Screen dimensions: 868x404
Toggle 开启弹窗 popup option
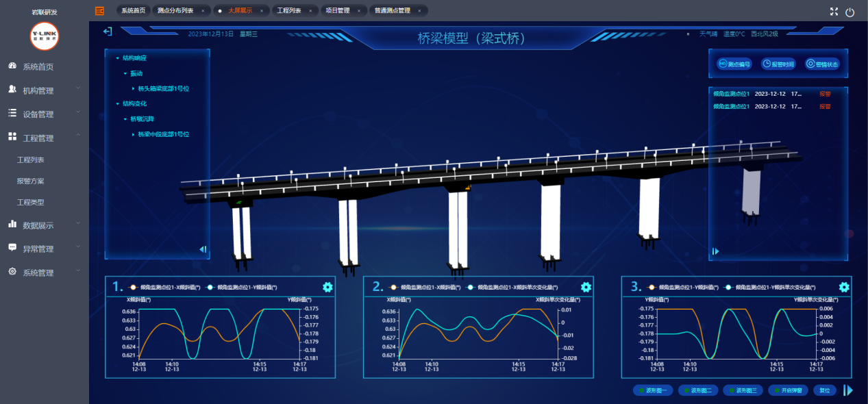(x=789, y=390)
